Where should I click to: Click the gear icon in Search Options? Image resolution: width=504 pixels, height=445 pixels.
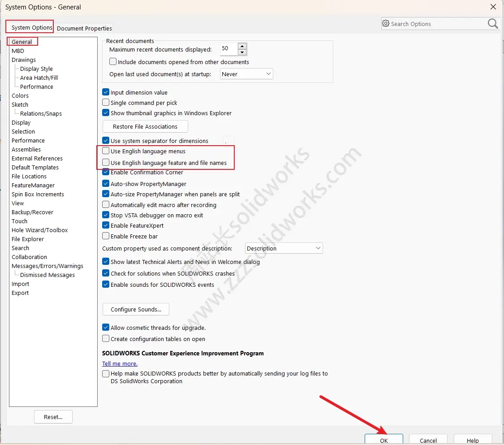[385, 24]
